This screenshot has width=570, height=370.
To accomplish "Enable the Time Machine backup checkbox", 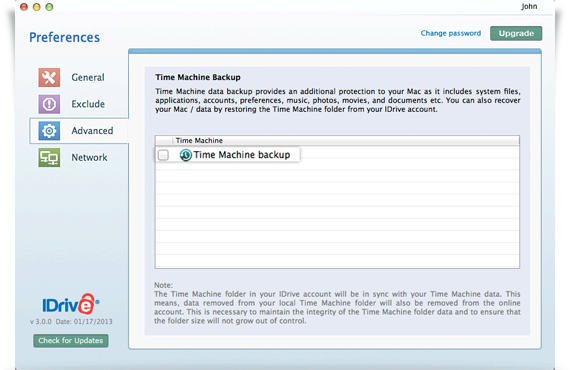I will tap(163, 155).
